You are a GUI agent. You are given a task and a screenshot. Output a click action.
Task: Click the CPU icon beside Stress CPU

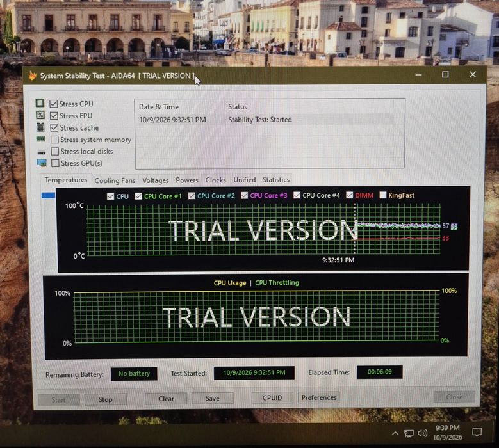[x=40, y=103]
